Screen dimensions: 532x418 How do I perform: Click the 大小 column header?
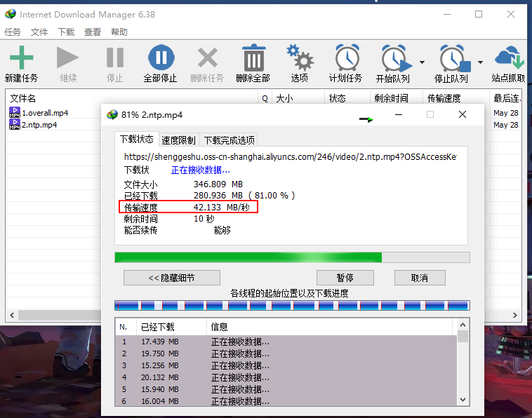coord(298,98)
